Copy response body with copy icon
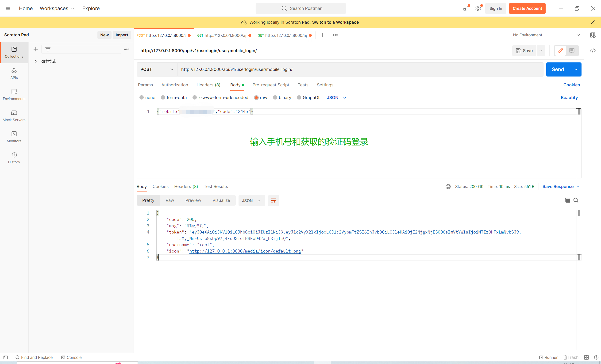The image size is (601, 364). click(x=567, y=200)
